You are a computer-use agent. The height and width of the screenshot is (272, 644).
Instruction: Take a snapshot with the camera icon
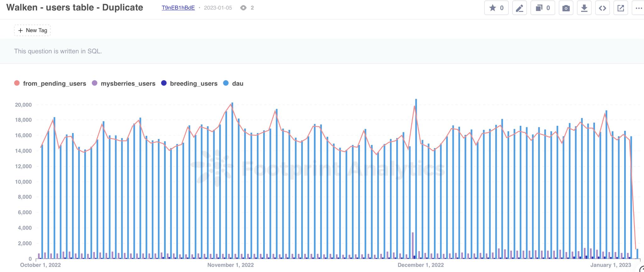click(x=566, y=8)
